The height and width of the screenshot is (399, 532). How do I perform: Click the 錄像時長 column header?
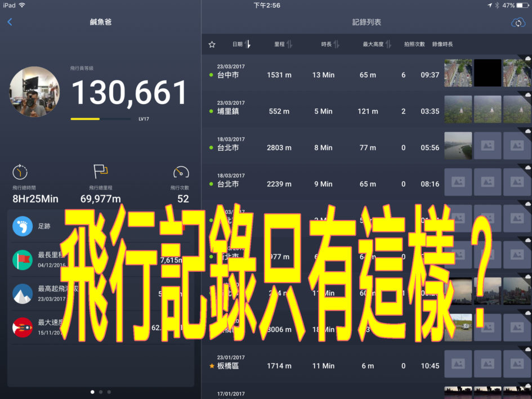click(442, 44)
